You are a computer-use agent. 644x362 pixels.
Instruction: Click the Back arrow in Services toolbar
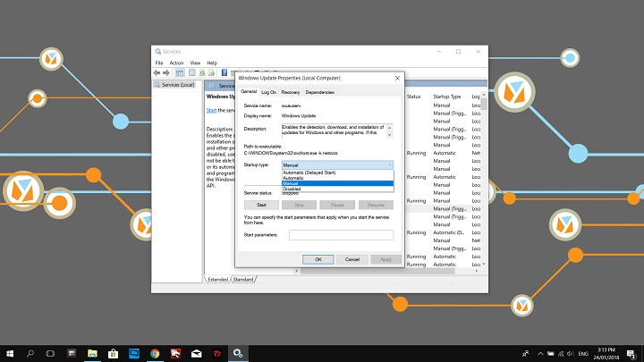[157, 72]
